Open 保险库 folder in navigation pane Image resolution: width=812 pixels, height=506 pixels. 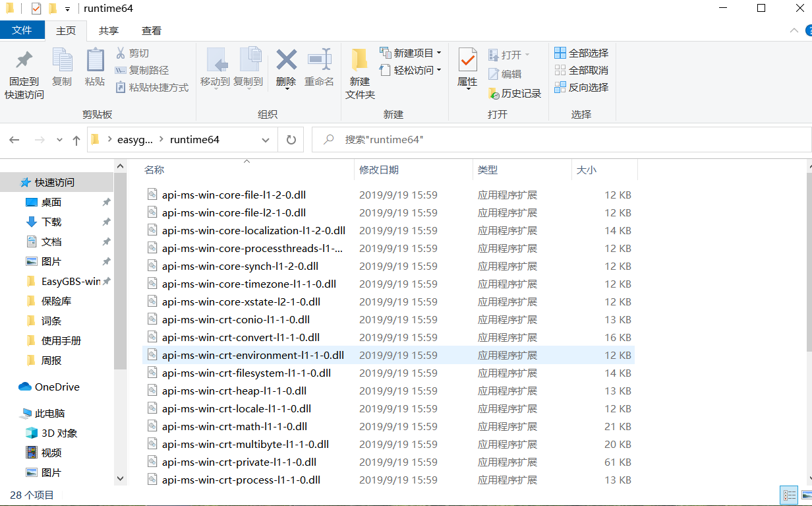(x=57, y=301)
